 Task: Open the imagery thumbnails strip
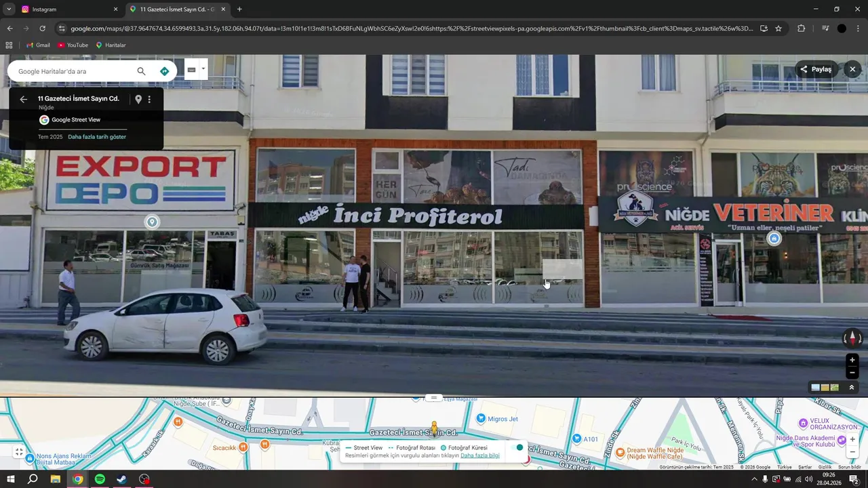pyautogui.click(x=825, y=388)
